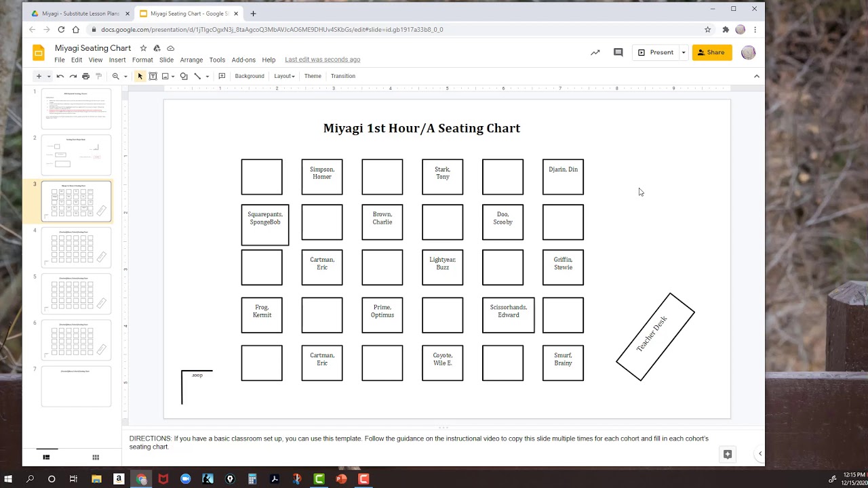This screenshot has width=868, height=488.
Task: Click the 'Teacher Desk' shape on slide
Action: click(655, 337)
